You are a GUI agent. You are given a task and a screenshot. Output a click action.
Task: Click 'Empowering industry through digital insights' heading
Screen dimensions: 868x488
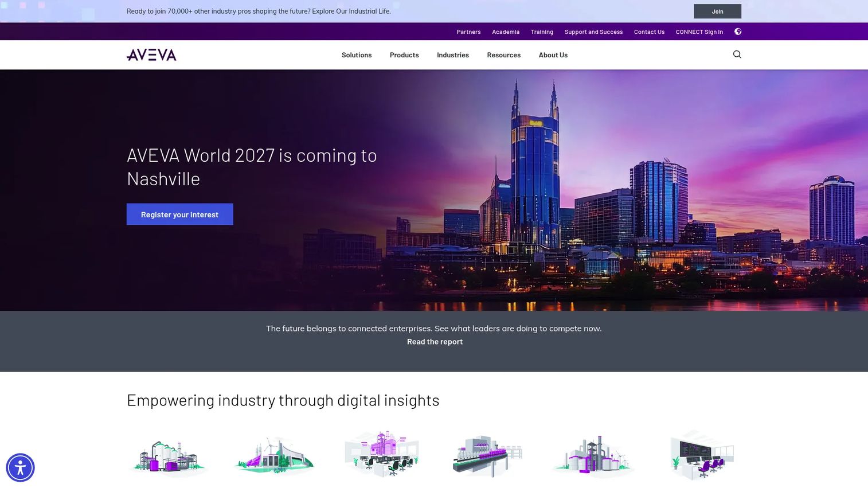[x=283, y=400]
